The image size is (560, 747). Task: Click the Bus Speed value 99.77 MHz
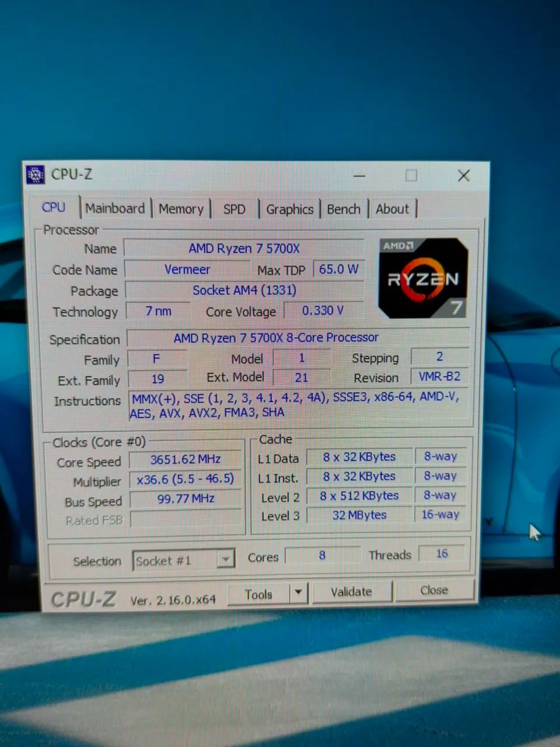185,499
